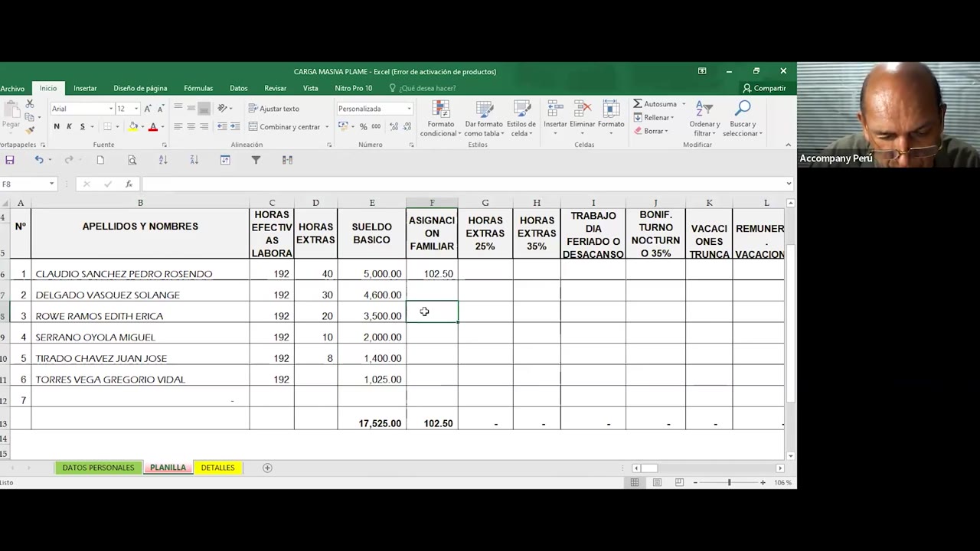Click the Eliminar cells icon
Image resolution: width=980 pixels, height=551 pixels.
click(582, 115)
